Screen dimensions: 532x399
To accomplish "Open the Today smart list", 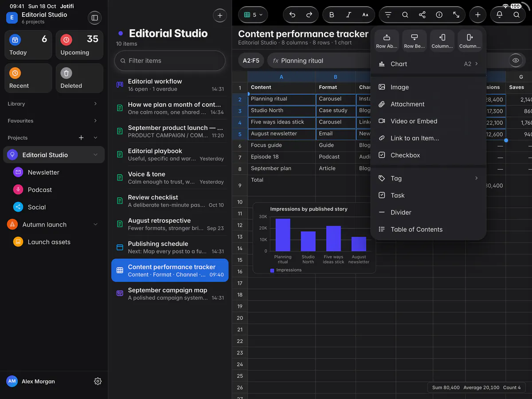I will [x=28, y=45].
